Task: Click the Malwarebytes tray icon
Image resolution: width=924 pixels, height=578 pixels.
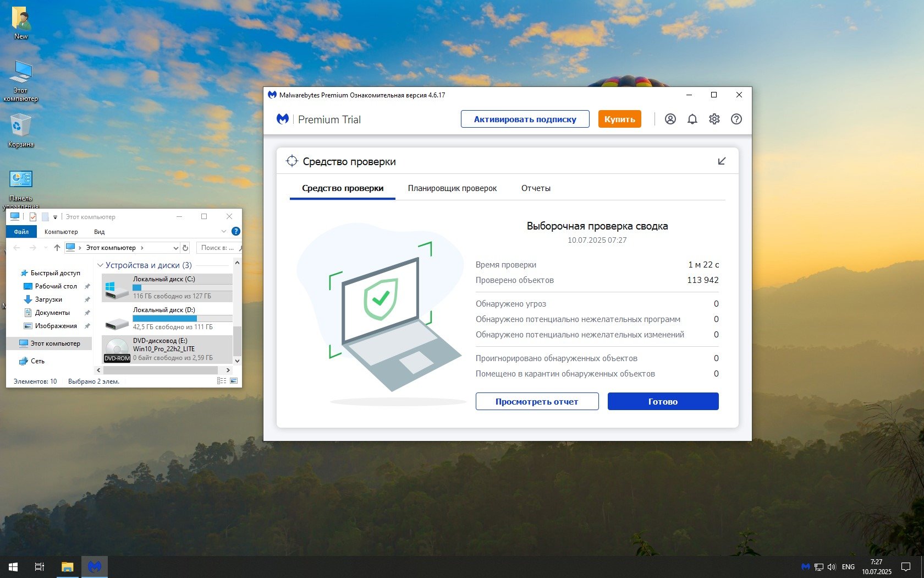Action: 805,566
